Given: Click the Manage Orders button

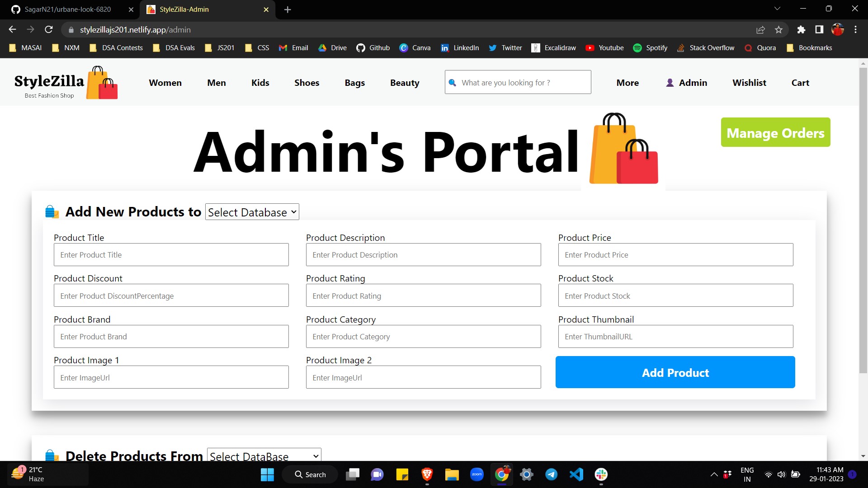Looking at the screenshot, I should pos(775,132).
